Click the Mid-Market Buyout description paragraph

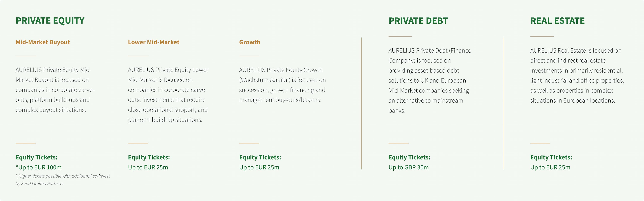(x=55, y=90)
